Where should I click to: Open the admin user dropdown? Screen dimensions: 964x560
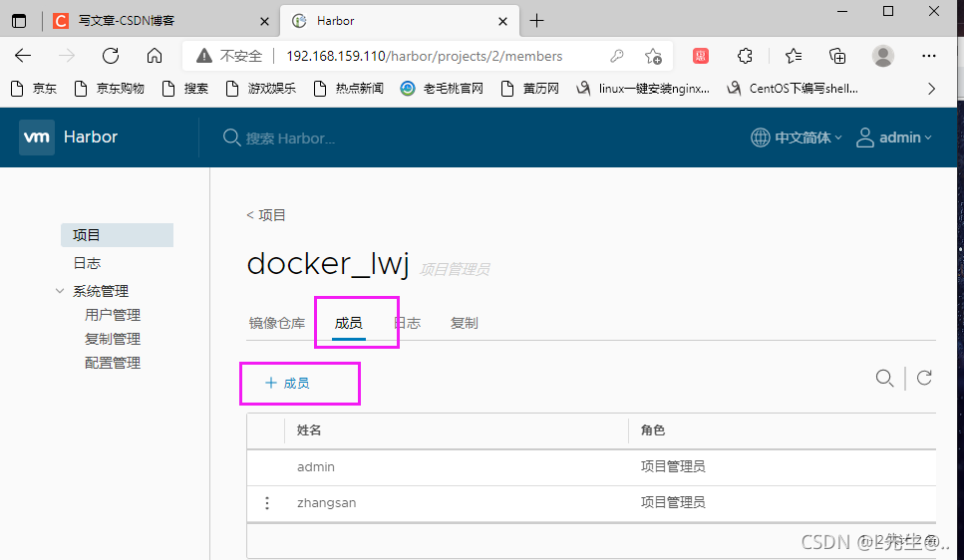pyautogui.click(x=894, y=138)
